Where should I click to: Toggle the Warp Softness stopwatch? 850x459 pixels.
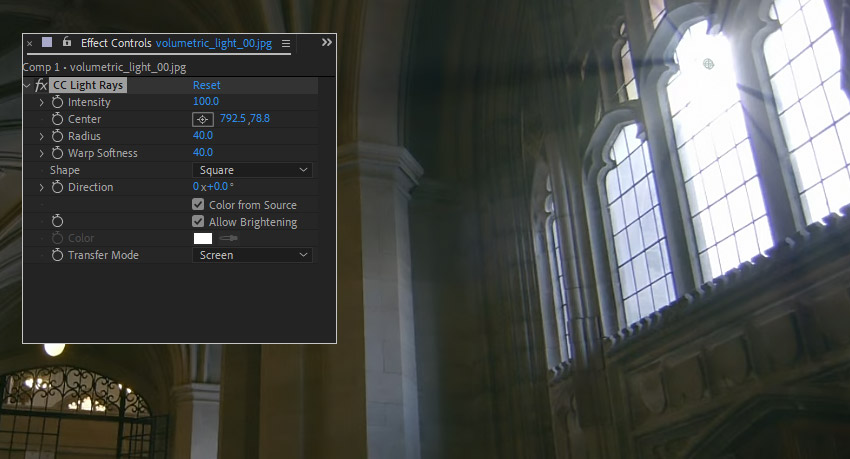tap(57, 153)
